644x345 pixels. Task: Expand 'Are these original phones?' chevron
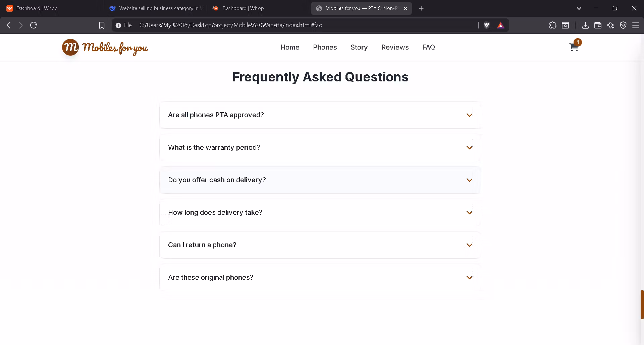470,277
